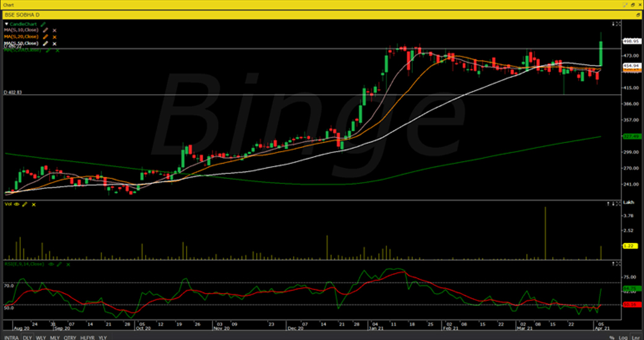Collapse the CandleChart legend triangle

6,24
